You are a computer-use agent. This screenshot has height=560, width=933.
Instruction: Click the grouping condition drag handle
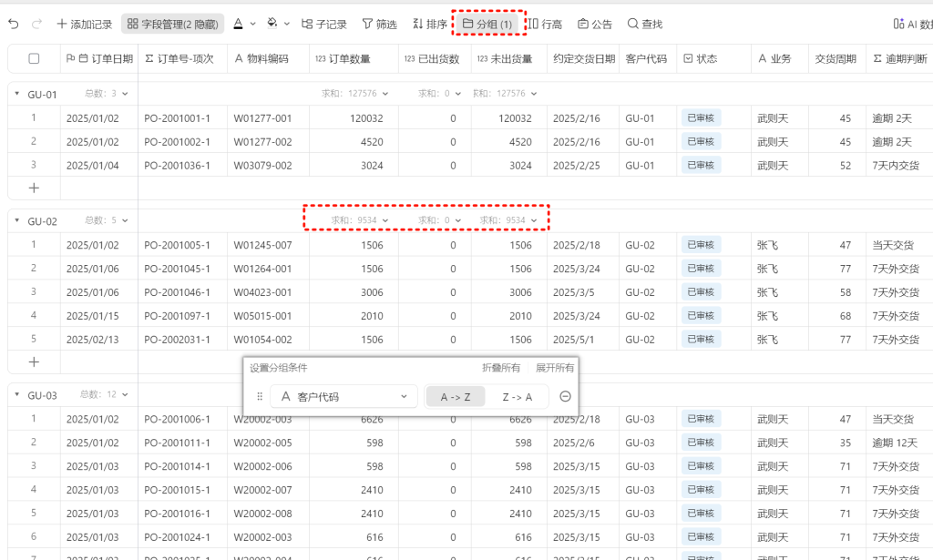pos(260,396)
